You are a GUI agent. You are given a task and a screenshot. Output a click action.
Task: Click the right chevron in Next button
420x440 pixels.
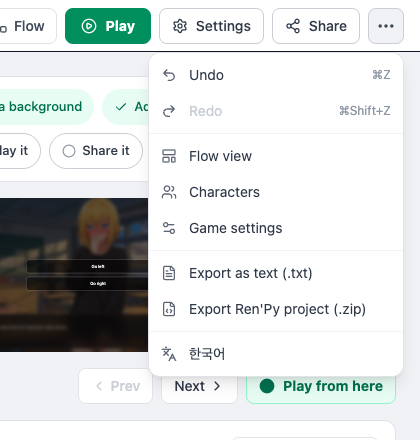(217, 386)
